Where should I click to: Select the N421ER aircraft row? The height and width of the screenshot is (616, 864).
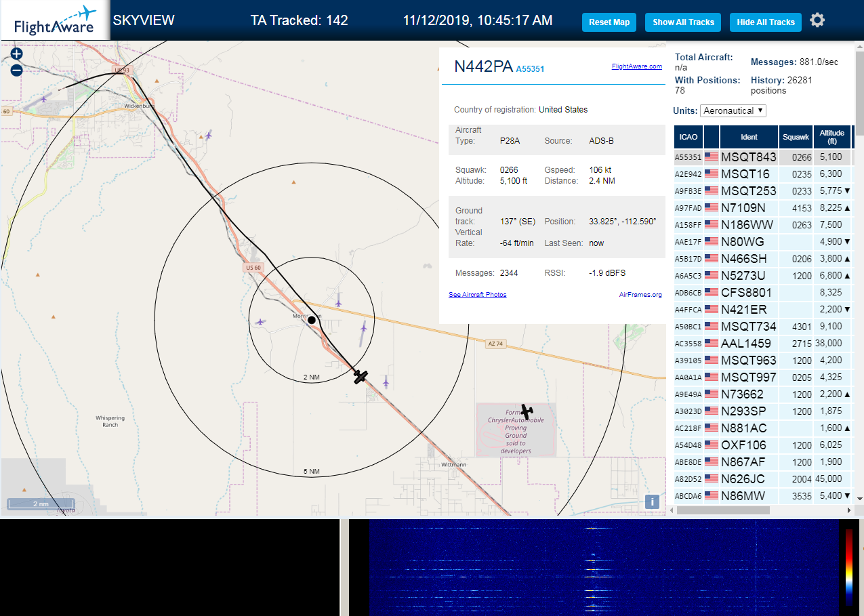coord(762,310)
